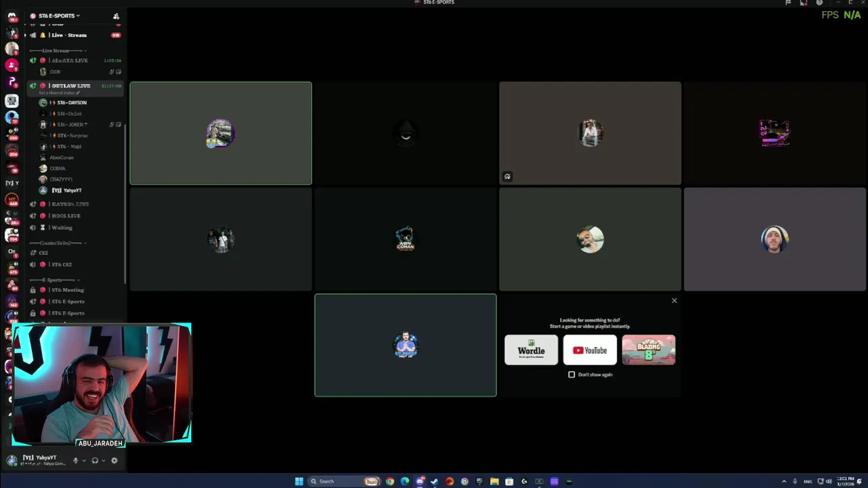Open the pink person-avatar server icon
Image resolution: width=868 pixels, height=488 pixels.
12,65
